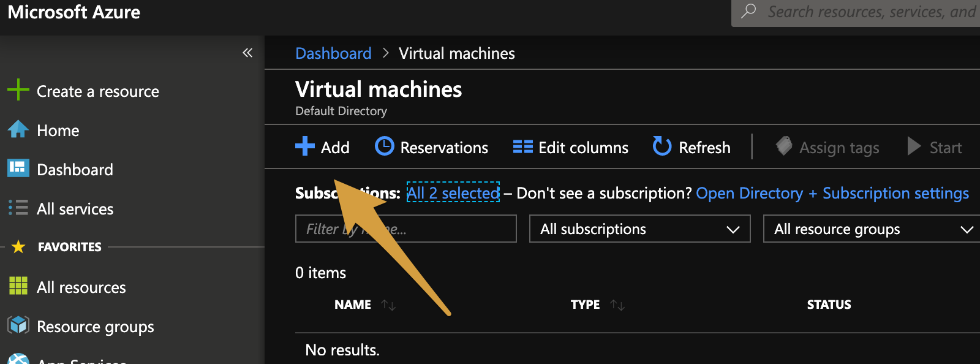This screenshot has height=364, width=980.
Task: Go to Dashboard via the breadcrumb link
Action: pos(333,53)
